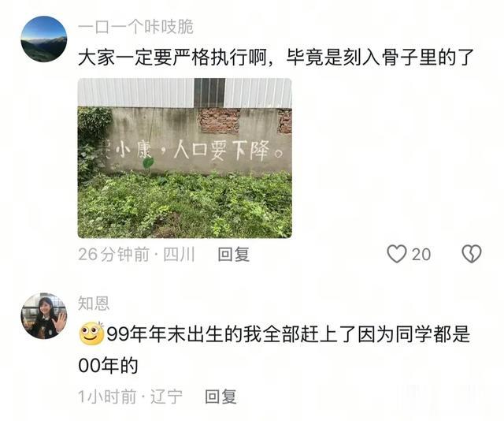Enlarge the wall slogan photo
This screenshot has height=421, width=504.
(x=185, y=158)
